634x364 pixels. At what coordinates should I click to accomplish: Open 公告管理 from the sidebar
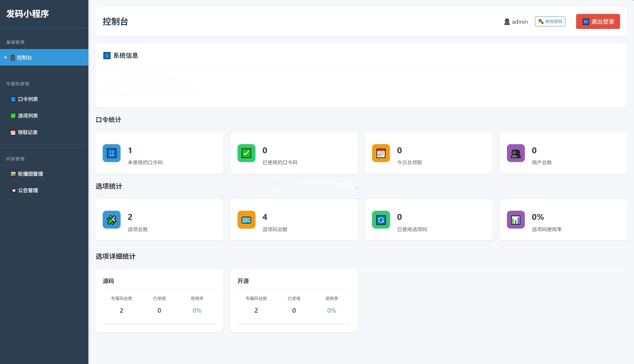coord(28,191)
